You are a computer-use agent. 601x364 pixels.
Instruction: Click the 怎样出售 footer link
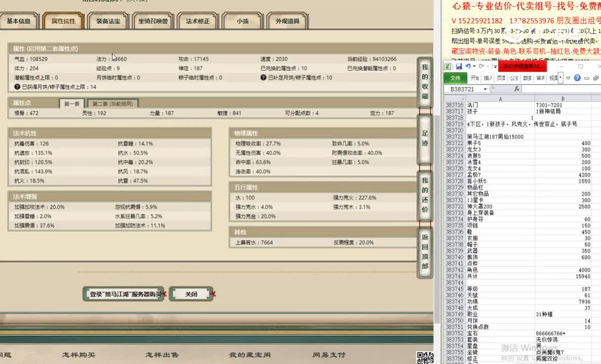pos(162,355)
